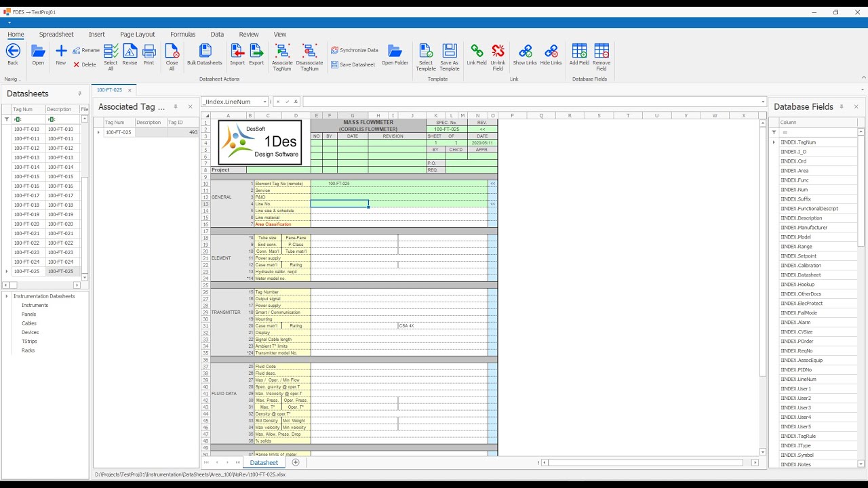The image size is (868, 488).
Task: Click Save As Template
Action: pos(450,57)
